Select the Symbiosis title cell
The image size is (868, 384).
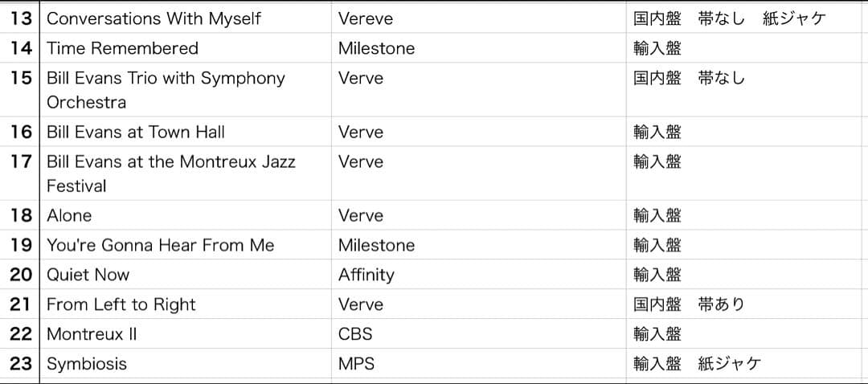click(87, 364)
